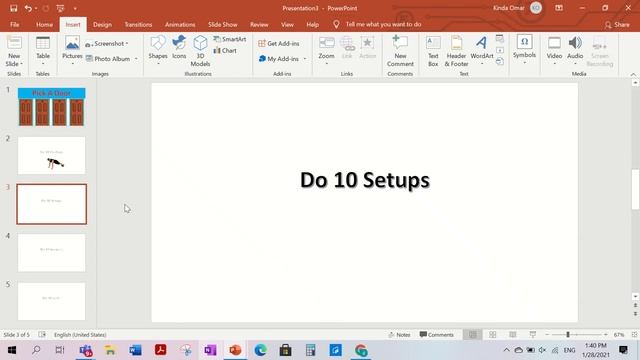Expand the Screenshot dropdown
640x360 pixels.
[127, 44]
